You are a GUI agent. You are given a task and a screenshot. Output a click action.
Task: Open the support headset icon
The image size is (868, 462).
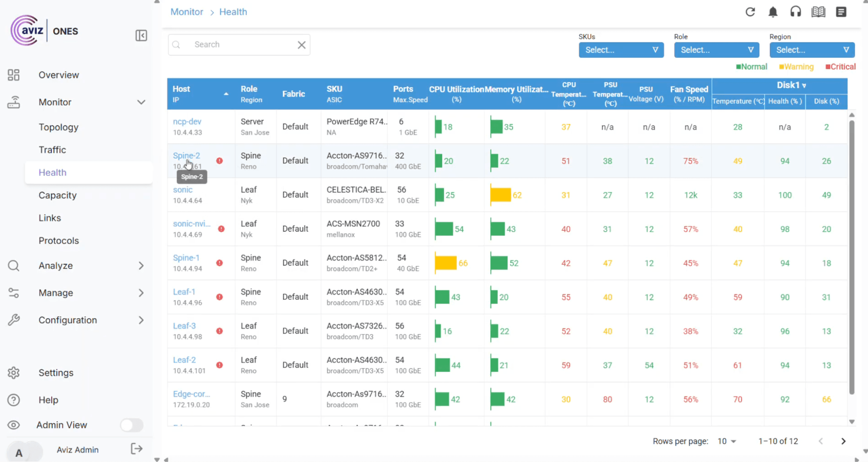click(x=795, y=12)
